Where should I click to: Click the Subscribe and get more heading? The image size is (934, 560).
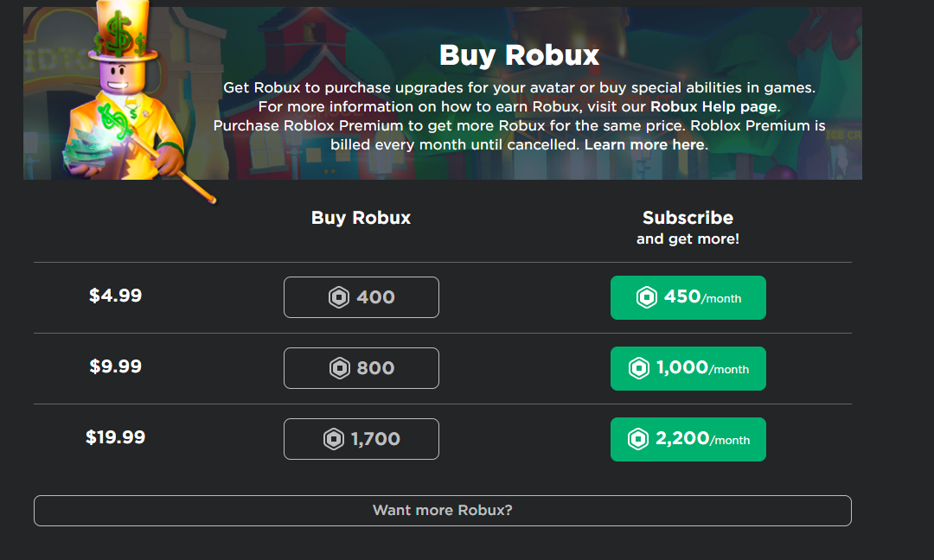tap(688, 227)
